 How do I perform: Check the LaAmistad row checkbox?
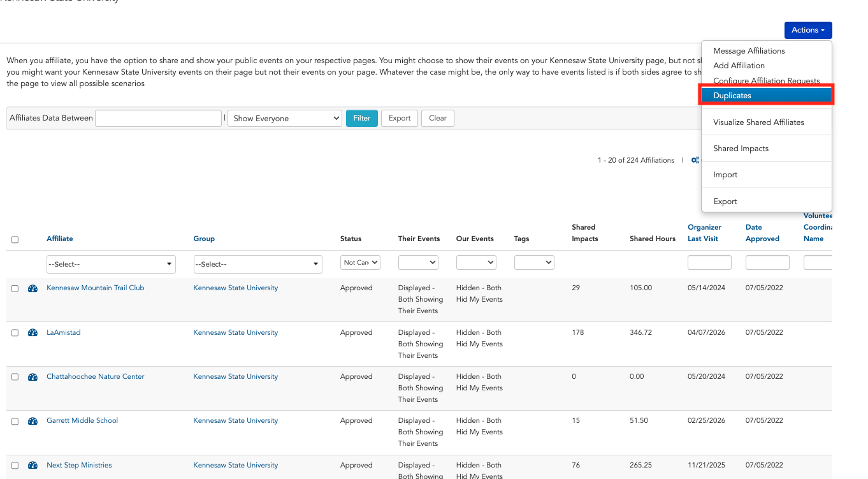coord(15,333)
